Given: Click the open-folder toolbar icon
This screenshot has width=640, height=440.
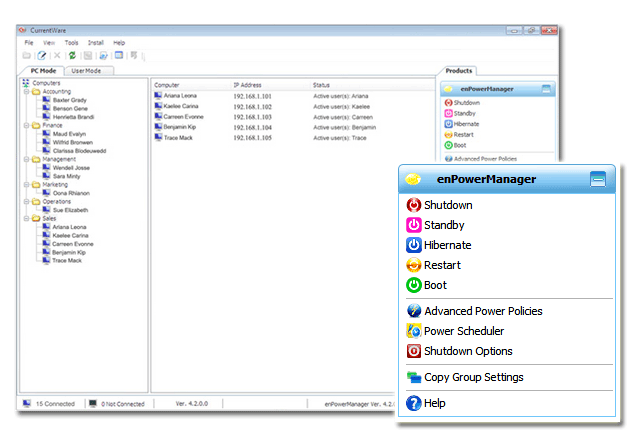Looking at the screenshot, I should pyautogui.click(x=27, y=55).
